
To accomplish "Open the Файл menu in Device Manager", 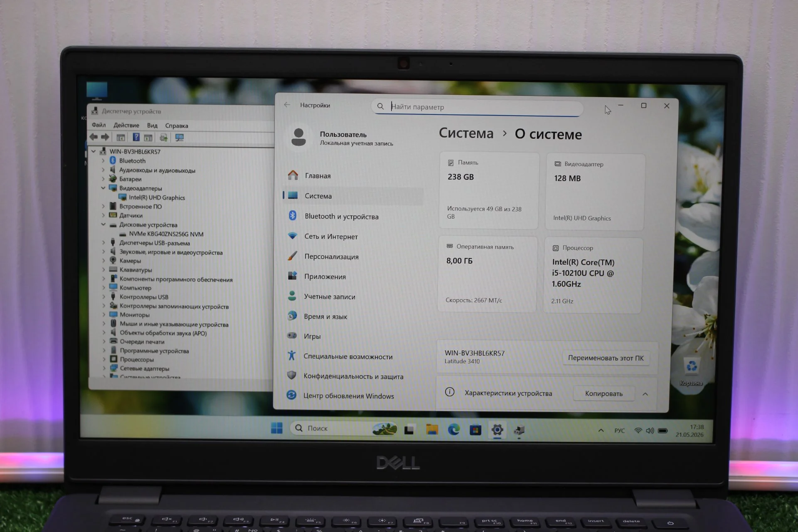I will [99, 125].
